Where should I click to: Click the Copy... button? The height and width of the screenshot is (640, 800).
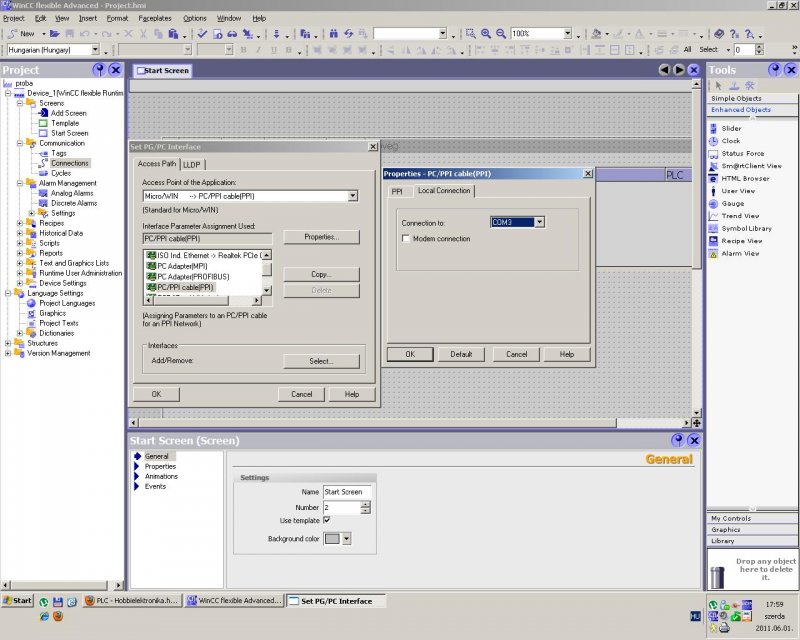[x=321, y=275]
